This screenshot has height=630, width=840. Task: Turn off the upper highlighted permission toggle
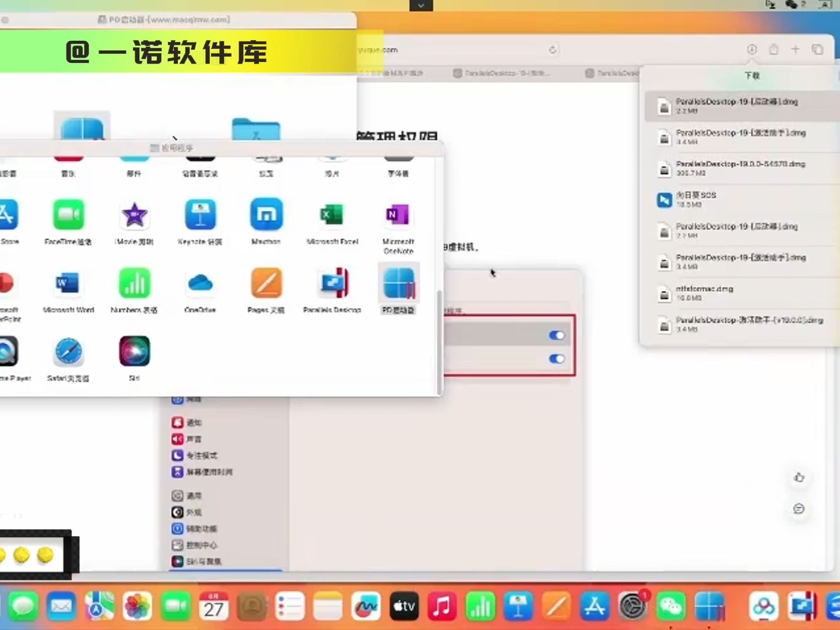[556, 335]
